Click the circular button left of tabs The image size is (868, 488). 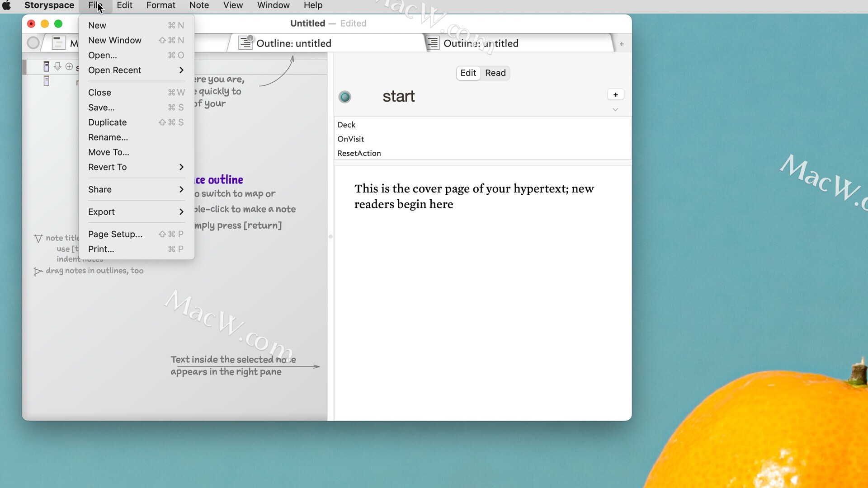point(33,43)
